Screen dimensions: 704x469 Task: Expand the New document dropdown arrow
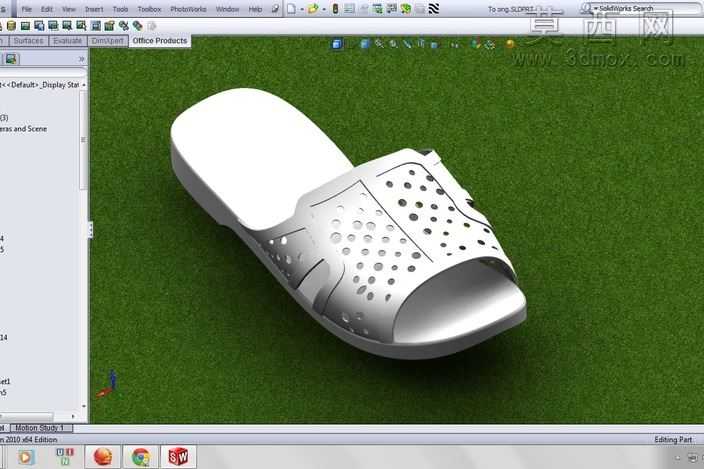302,9
